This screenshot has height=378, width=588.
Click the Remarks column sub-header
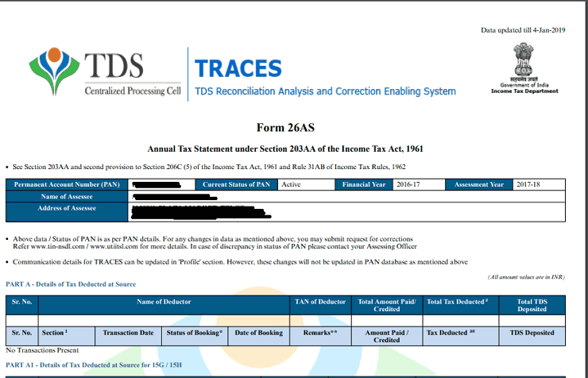coord(321,333)
